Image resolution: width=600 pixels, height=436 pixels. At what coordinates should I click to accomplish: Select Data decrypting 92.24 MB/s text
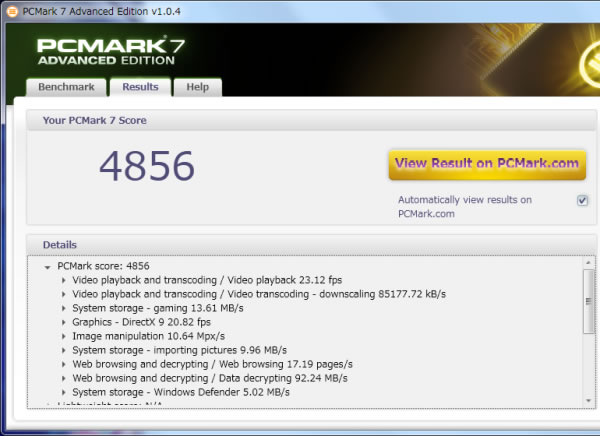[210, 378]
